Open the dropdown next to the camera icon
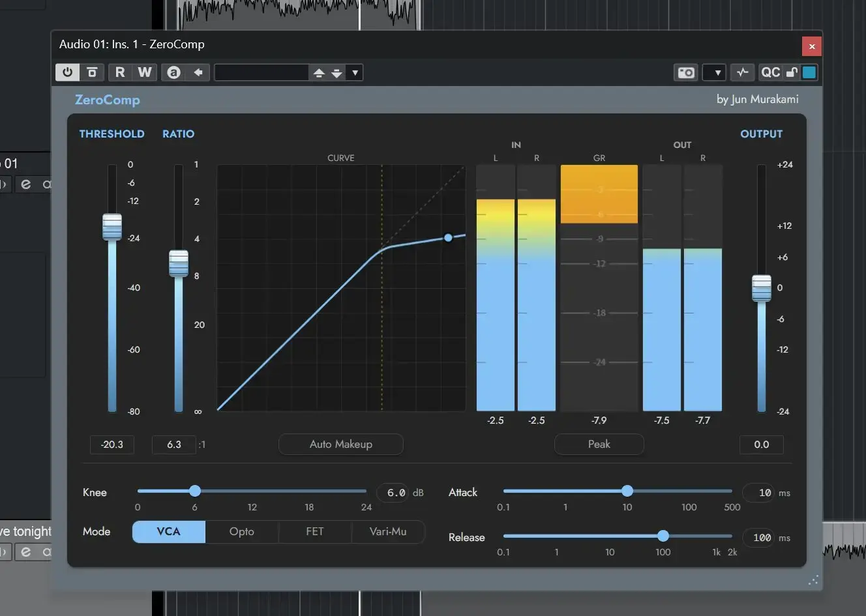The width and height of the screenshot is (866, 616). [714, 72]
